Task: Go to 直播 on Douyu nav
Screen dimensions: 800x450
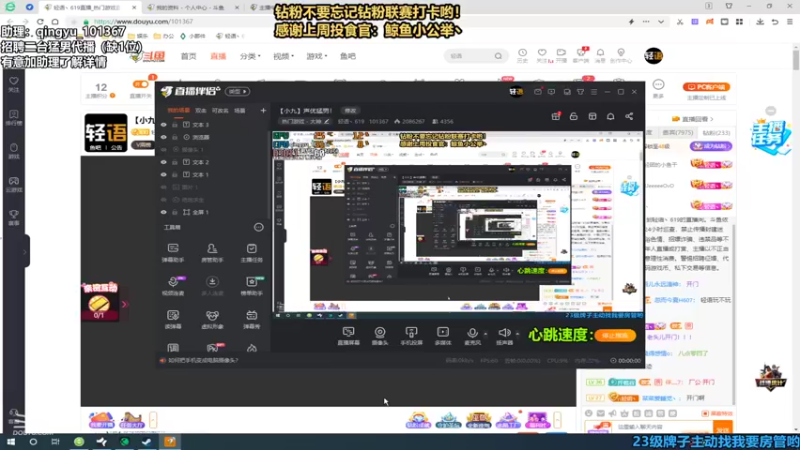Action: click(x=218, y=56)
